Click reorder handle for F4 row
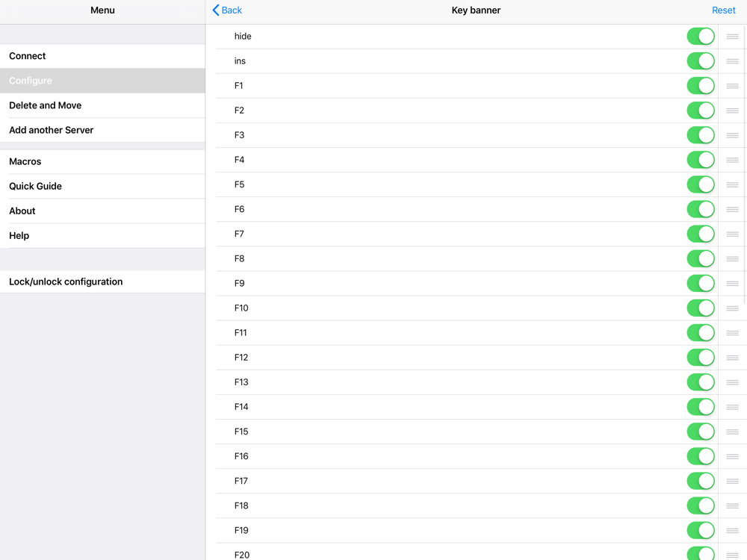747x560 pixels. coord(732,160)
